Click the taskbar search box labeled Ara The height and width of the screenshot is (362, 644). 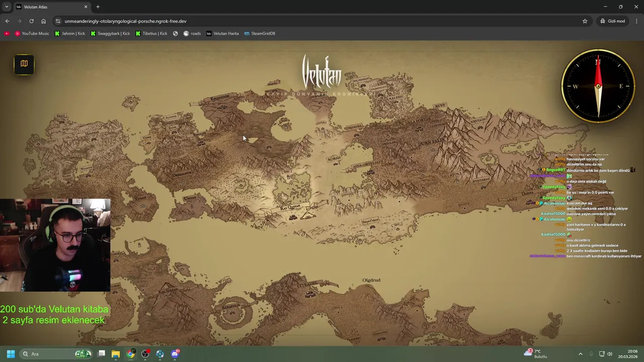[x=57, y=354]
